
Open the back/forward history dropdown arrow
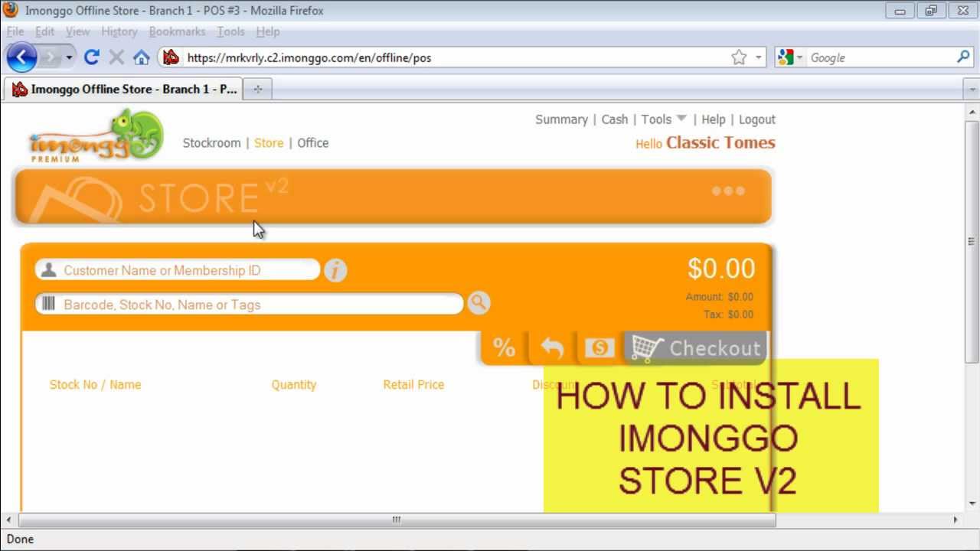pyautogui.click(x=69, y=57)
